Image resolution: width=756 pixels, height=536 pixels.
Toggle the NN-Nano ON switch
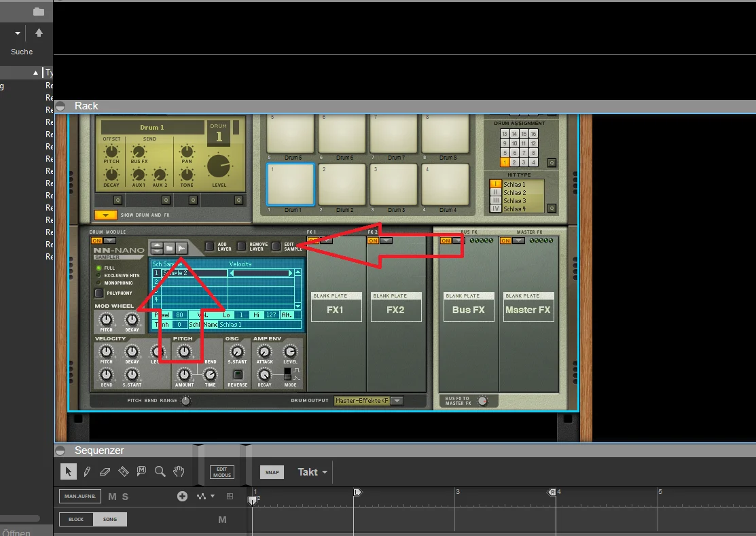pos(96,240)
